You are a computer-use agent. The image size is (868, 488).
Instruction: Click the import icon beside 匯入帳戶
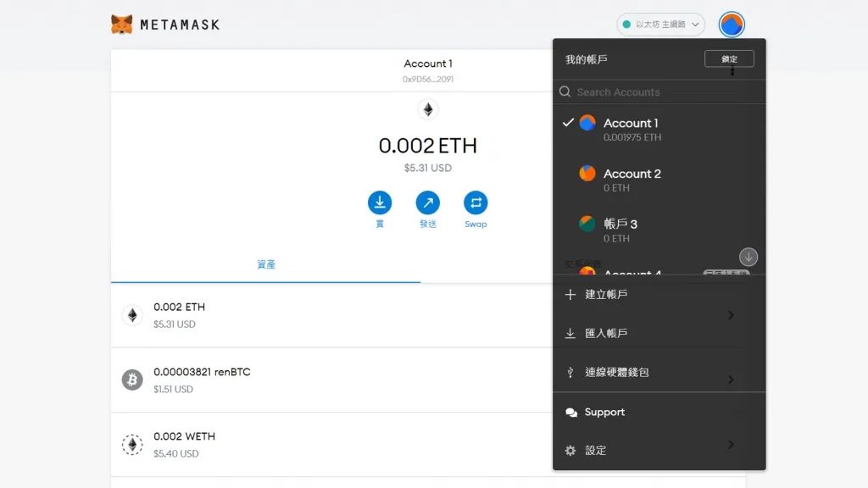pyautogui.click(x=570, y=333)
